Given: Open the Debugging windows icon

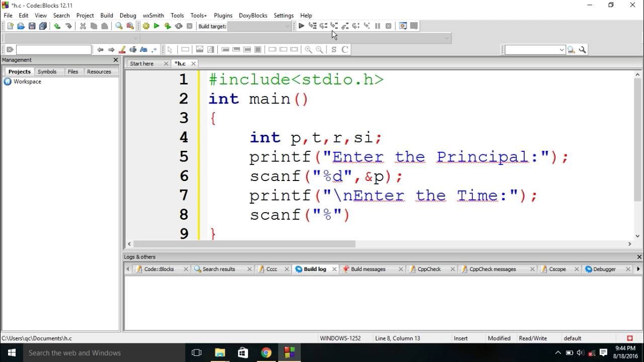Looking at the screenshot, I should (403, 26).
